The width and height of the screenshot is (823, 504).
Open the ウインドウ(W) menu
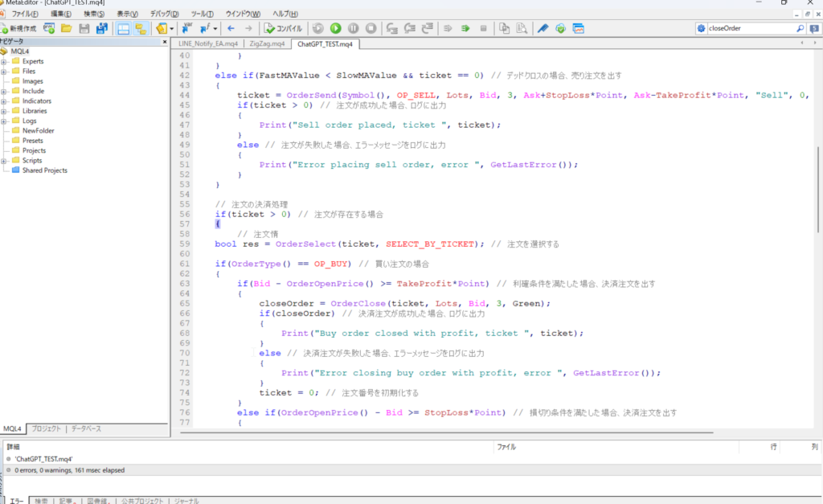(x=243, y=14)
